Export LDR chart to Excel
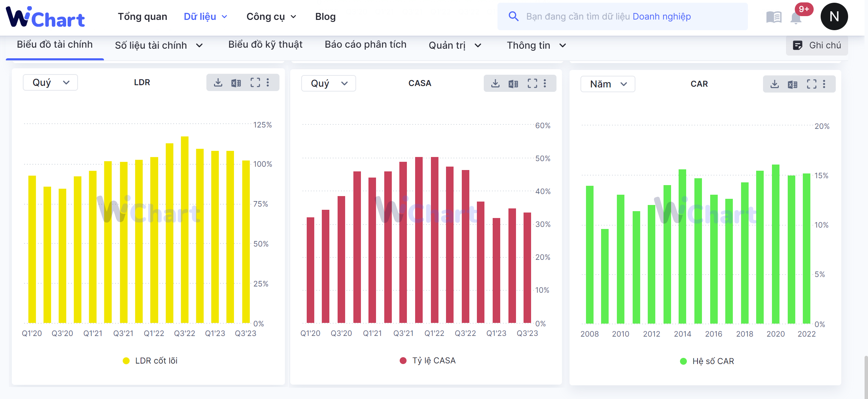Screen dimensions: 868x399 (236, 83)
